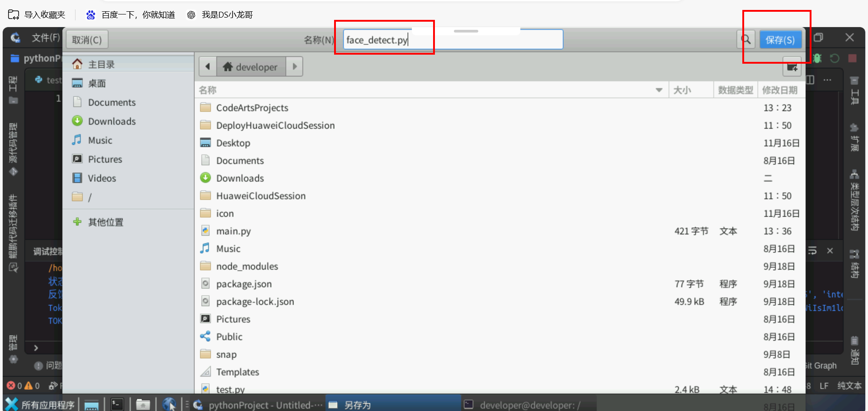Click the forward arrow in path bar
868x411 pixels.
point(295,67)
